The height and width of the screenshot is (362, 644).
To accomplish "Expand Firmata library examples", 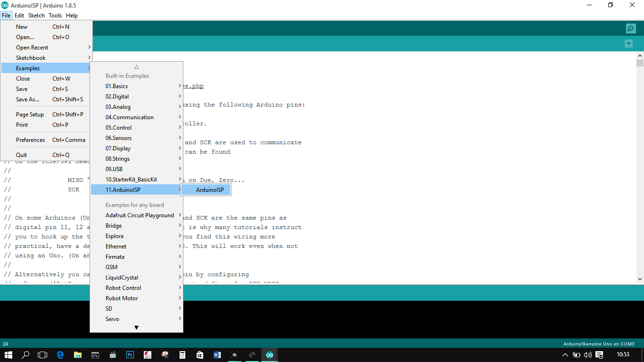I will tap(136, 257).
